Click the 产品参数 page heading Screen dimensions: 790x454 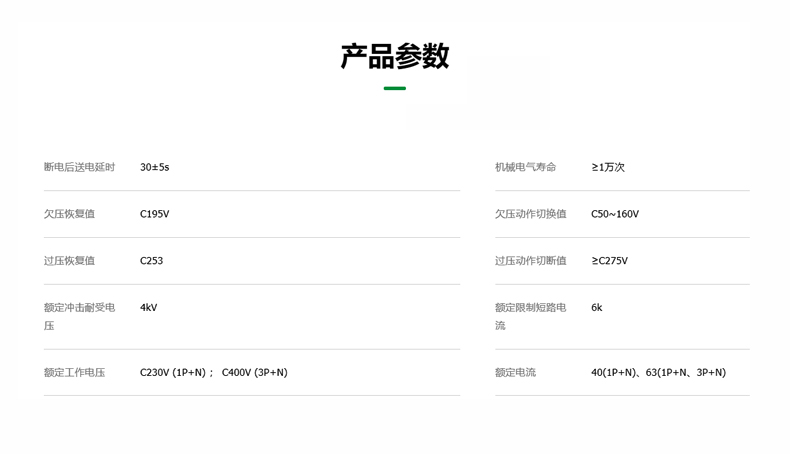tap(395, 56)
